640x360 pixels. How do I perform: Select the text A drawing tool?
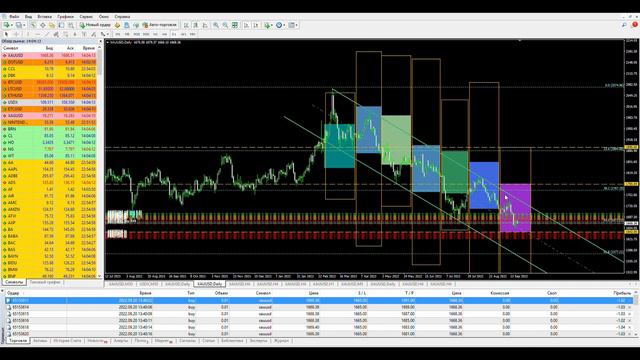tap(75, 34)
